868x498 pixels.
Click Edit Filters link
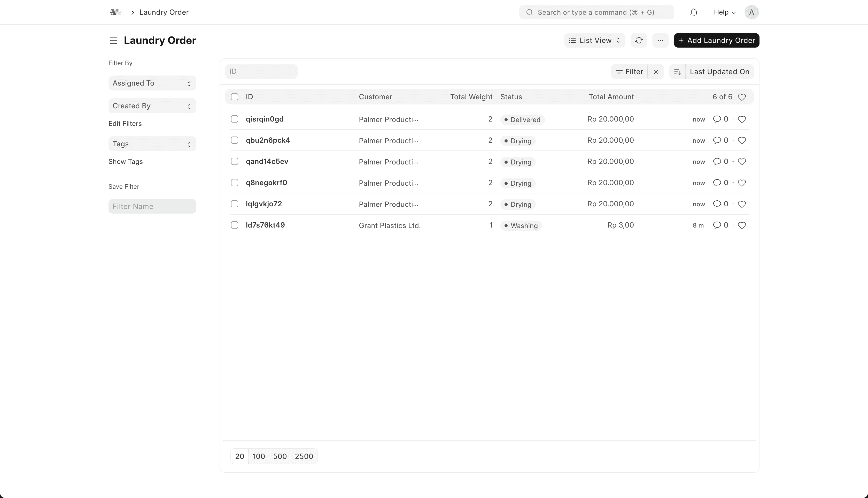[x=125, y=124]
